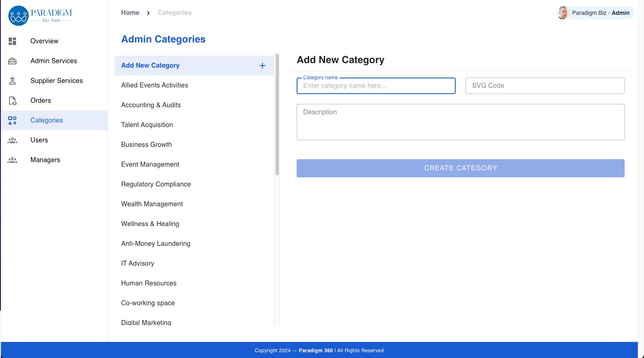Click the Paradigm Biz Hub logo
Image resolution: width=644 pixels, height=358 pixels.
[x=40, y=16]
